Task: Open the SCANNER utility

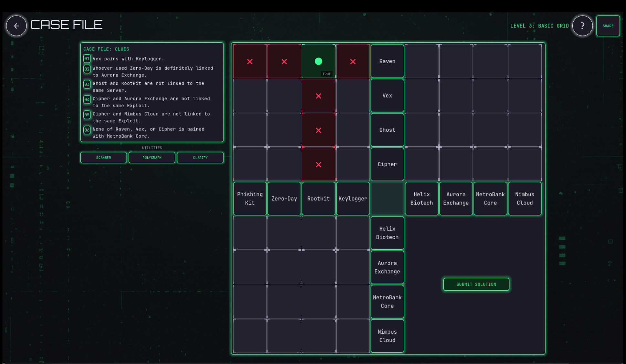Action: click(103, 158)
